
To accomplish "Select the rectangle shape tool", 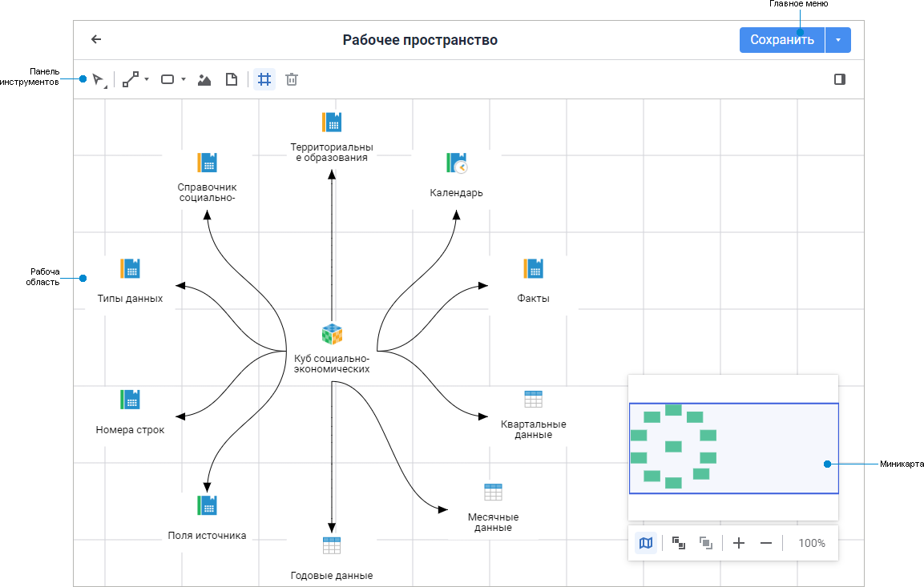I will coord(167,79).
